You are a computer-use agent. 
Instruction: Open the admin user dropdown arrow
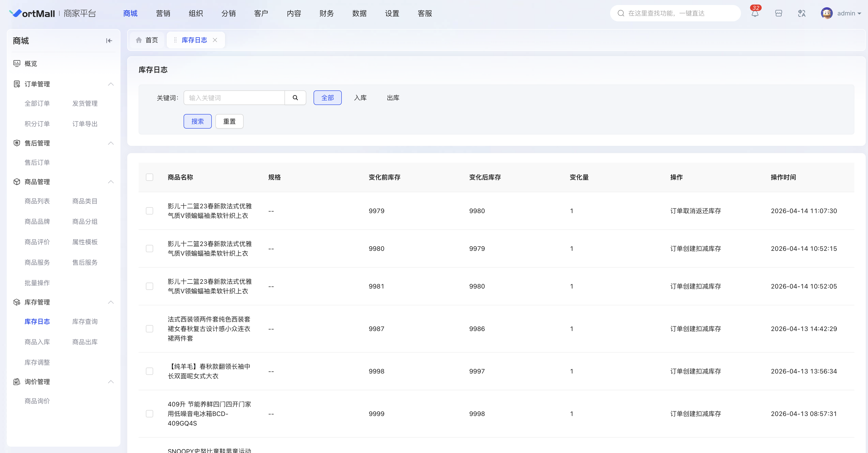[x=859, y=13]
